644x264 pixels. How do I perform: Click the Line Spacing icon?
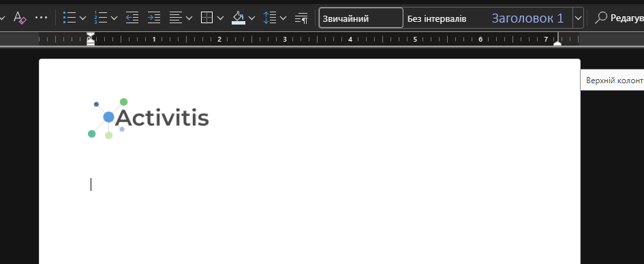pos(269,18)
